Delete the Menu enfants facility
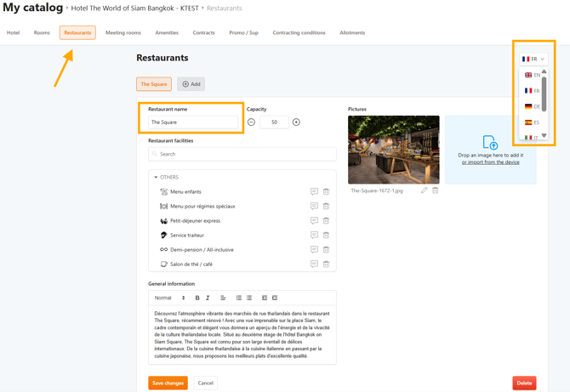The image size is (570, 392). click(x=326, y=192)
